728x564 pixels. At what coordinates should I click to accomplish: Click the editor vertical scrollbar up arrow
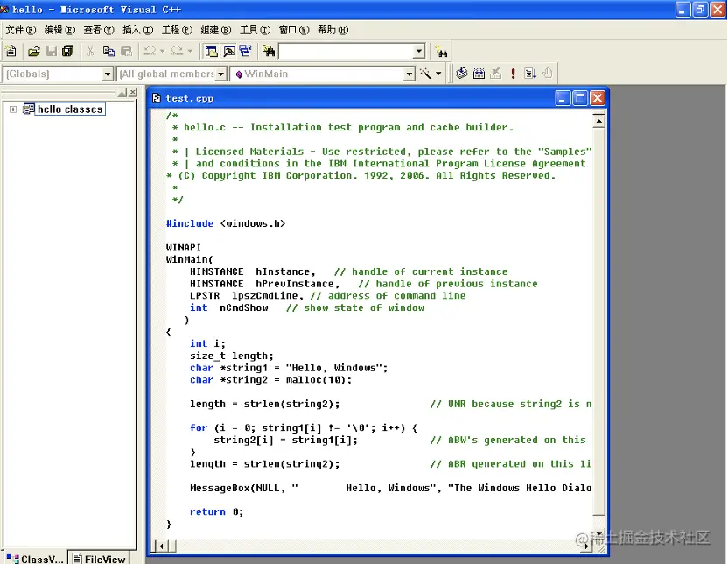tap(598, 121)
